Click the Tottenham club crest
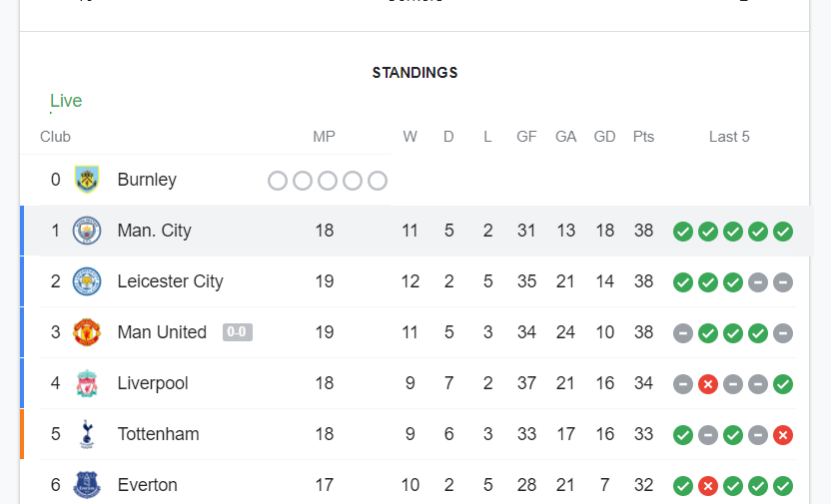 tap(87, 434)
